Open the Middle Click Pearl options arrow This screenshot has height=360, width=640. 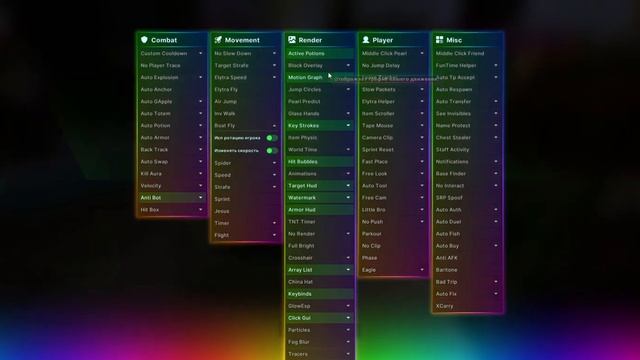point(422,53)
